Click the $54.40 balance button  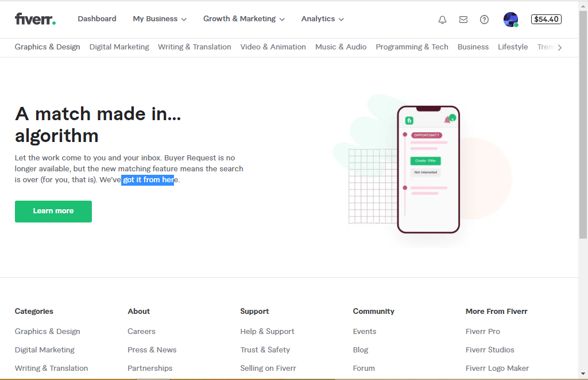point(547,19)
